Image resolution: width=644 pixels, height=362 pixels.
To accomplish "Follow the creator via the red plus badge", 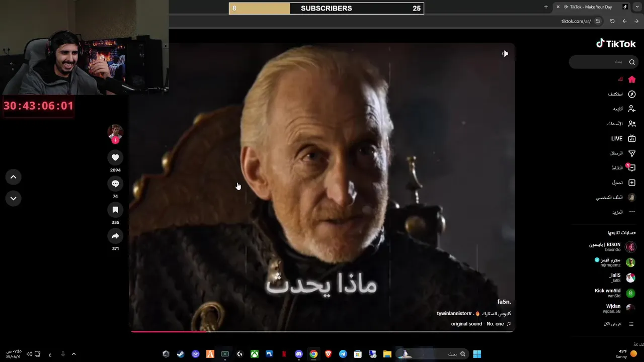I will tap(115, 140).
